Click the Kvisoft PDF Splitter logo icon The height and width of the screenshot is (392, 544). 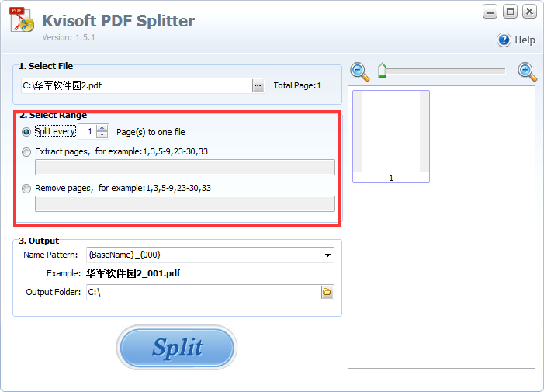pos(22,19)
